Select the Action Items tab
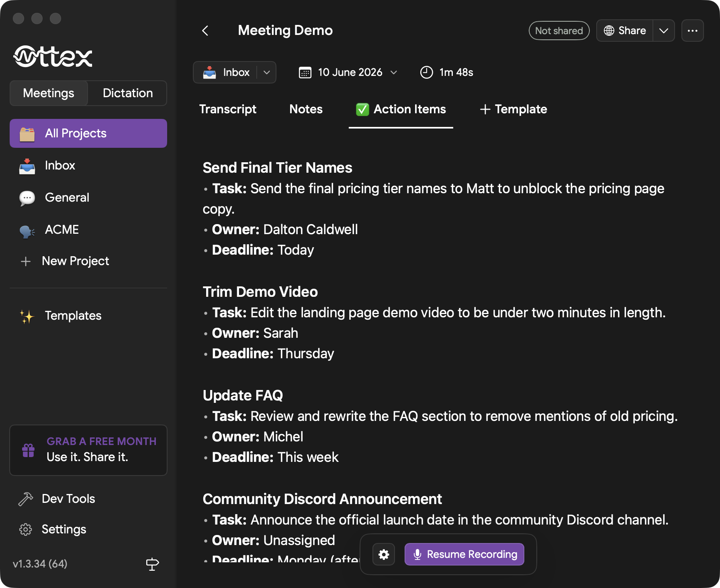This screenshot has height=588, width=720. click(401, 109)
